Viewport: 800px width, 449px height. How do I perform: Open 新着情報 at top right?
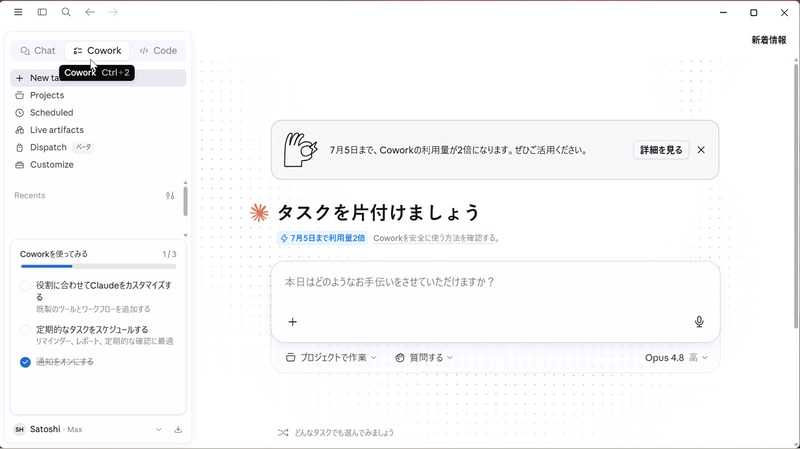tap(769, 40)
